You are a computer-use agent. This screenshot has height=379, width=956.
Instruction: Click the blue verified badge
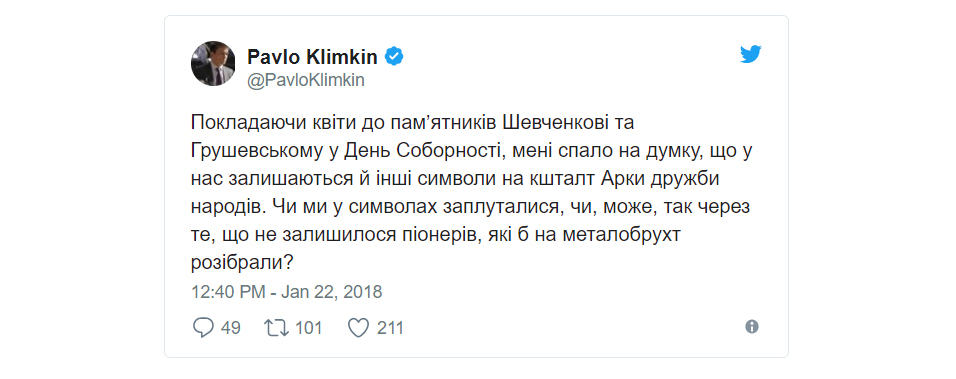[x=394, y=57]
